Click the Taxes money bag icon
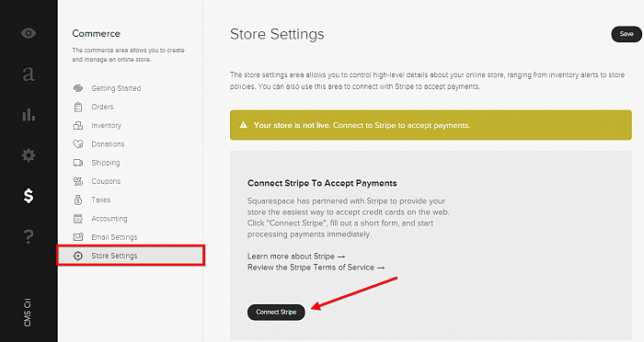 pos(78,199)
